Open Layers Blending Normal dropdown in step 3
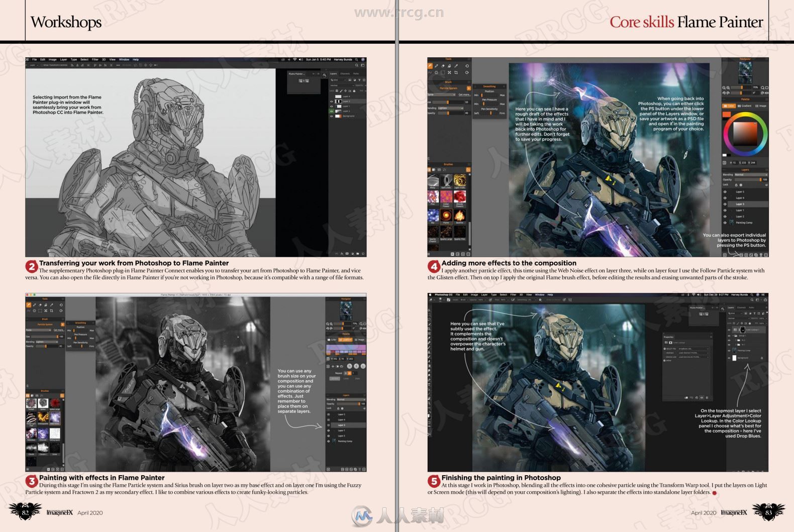The image size is (794, 532). pyautogui.click(x=351, y=400)
